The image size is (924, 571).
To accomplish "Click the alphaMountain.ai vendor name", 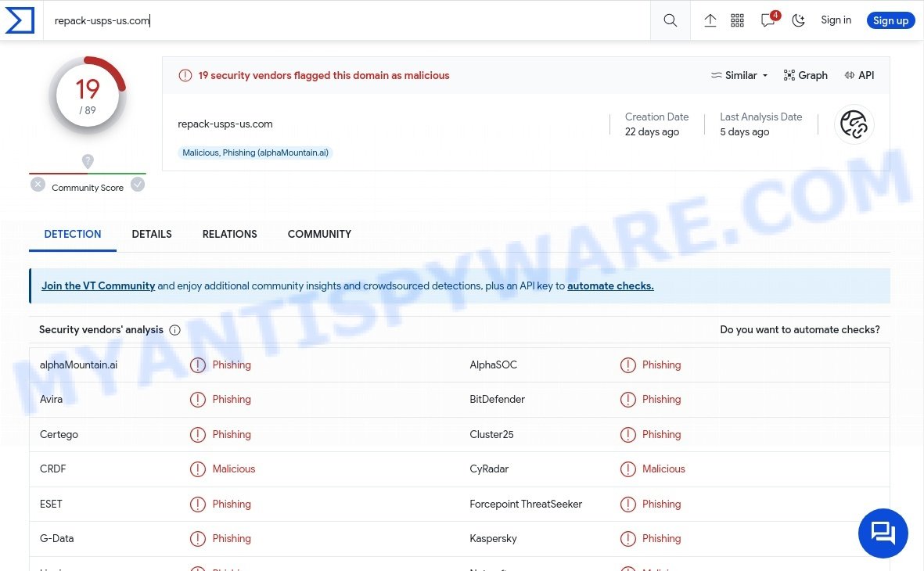I will 78,365.
